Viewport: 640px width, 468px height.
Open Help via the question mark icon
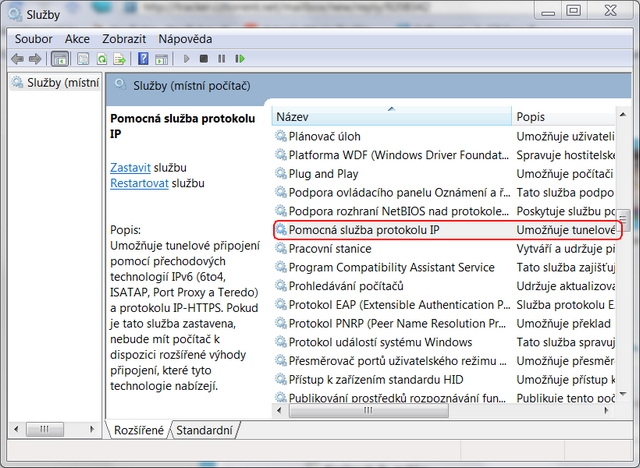[143, 59]
